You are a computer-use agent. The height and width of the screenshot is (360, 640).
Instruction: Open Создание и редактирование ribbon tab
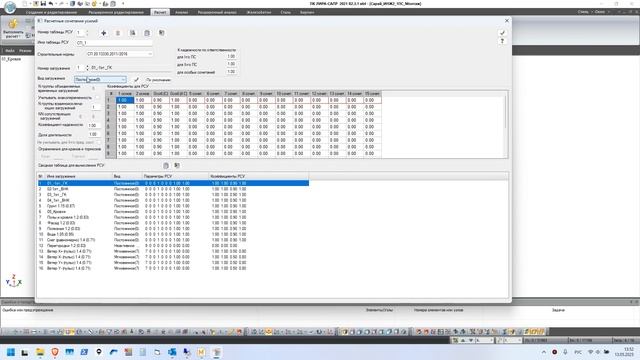(x=51, y=12)
